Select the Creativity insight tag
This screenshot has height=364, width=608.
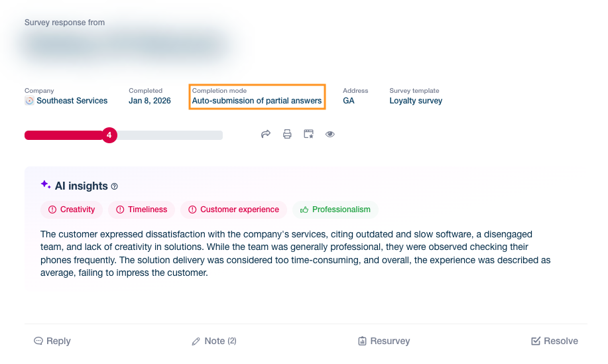72,210
